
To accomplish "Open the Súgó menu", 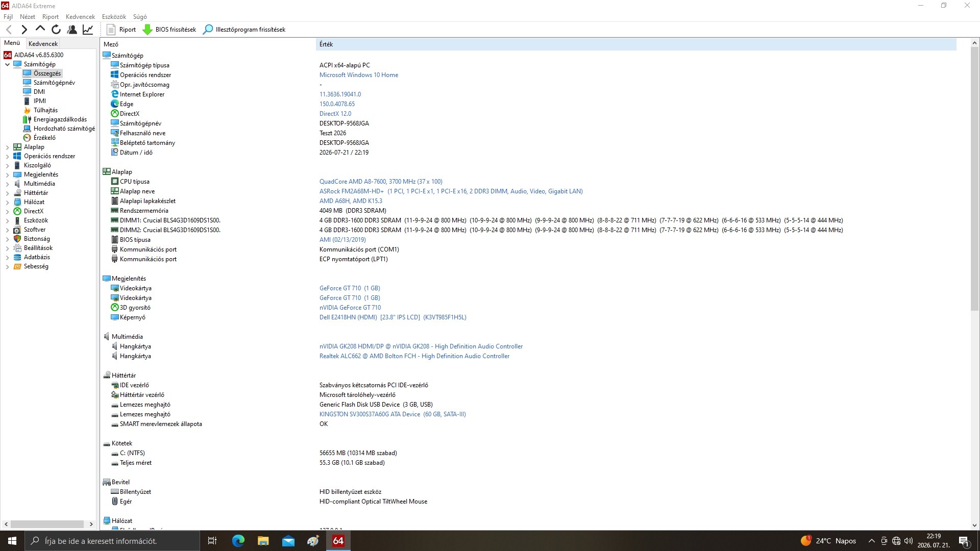I will (140, 17).
